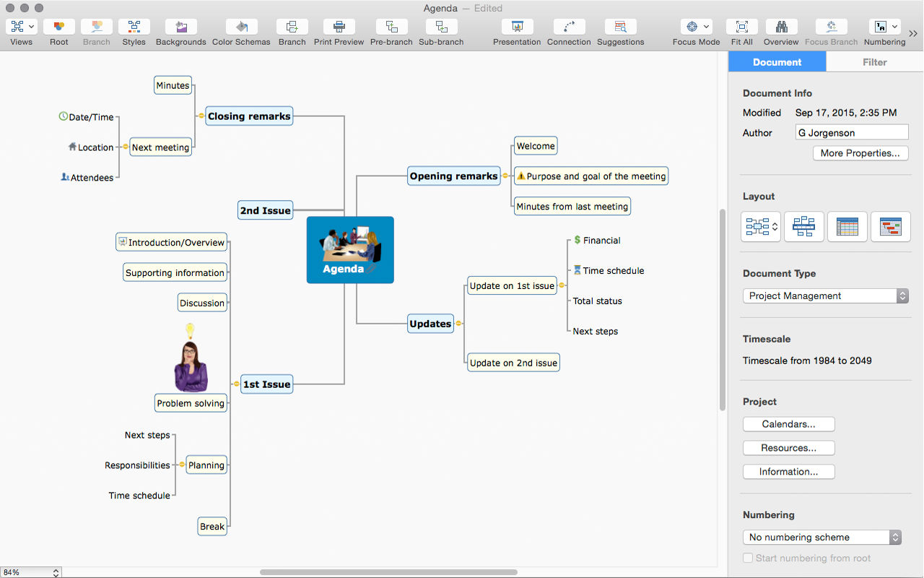Viewport: 924px width, 578px height.
Task: Open the Overview binoculars icon
Action: (x=781, y=27)
